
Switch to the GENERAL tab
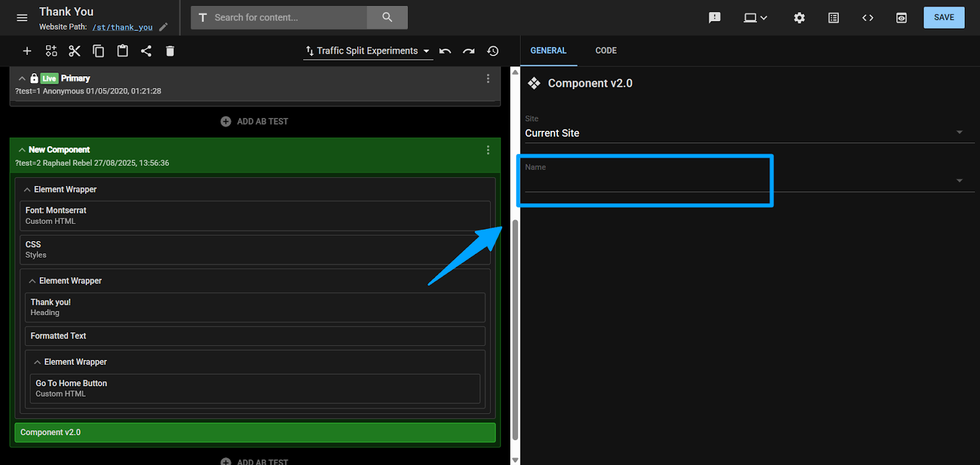coord(548,51)
